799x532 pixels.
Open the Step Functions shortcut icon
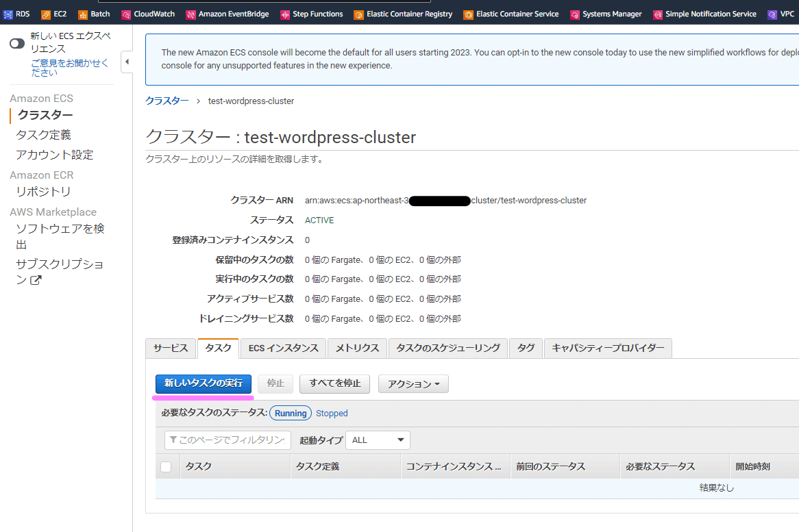click(285, 15)
